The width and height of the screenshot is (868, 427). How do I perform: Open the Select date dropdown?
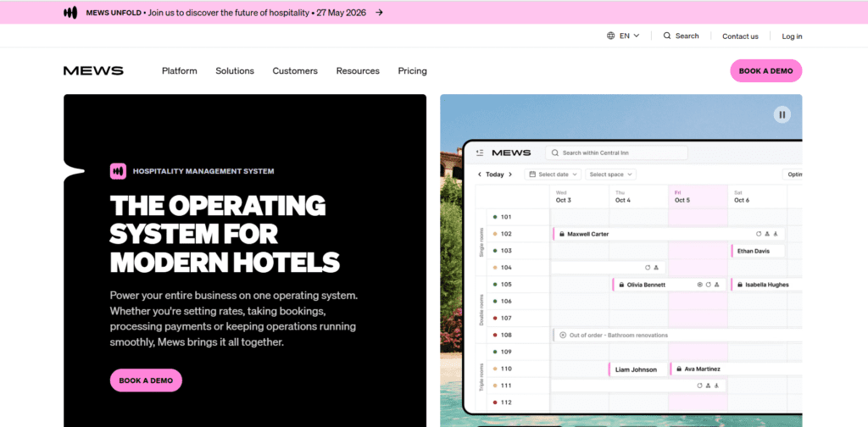(x=553, y=175)
